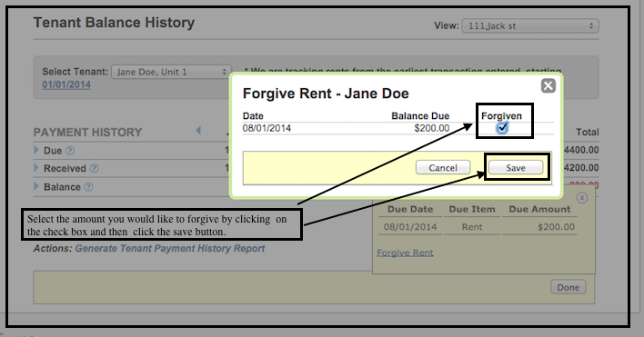The image size is (644, 337).
Task: Click the Cancel button in Forgive Rent dialog
Action: (x=443, y=168)
